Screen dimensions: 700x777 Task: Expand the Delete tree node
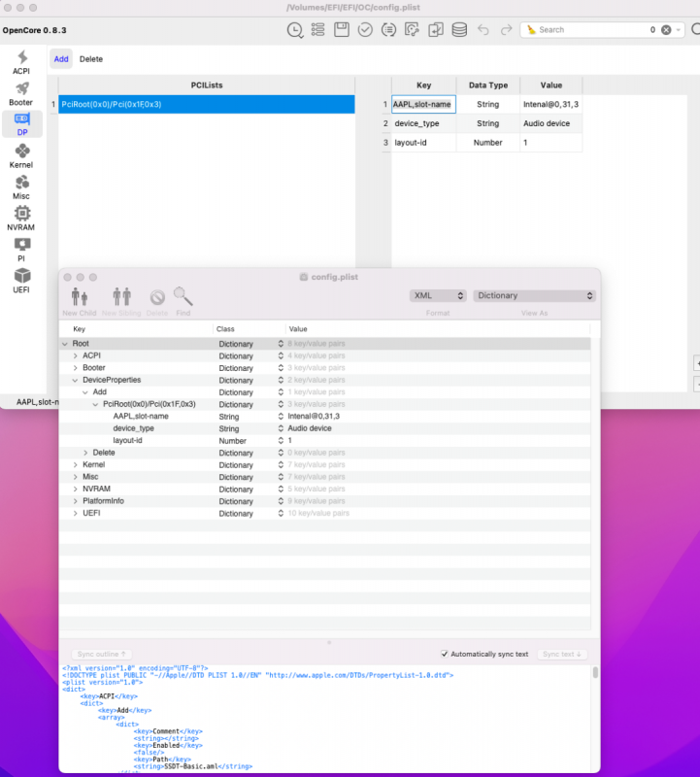point(85,453)
